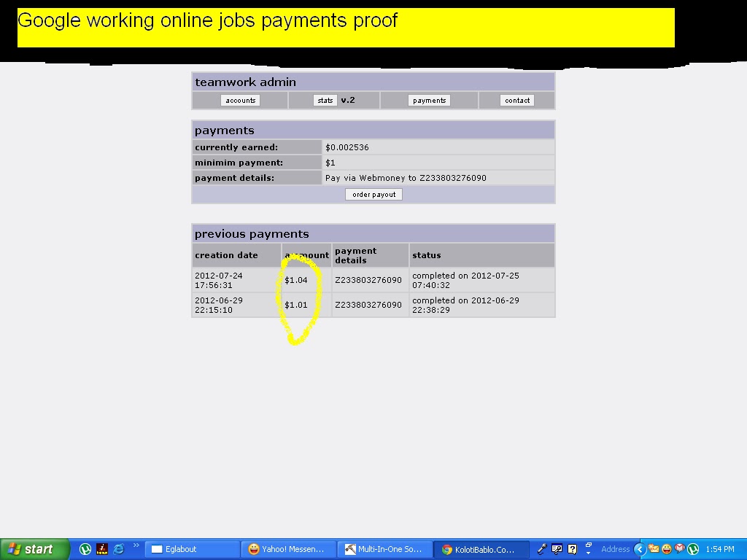Open language bar help icon
The height and width of the screenshot is (560, 747).
point(572,549)
